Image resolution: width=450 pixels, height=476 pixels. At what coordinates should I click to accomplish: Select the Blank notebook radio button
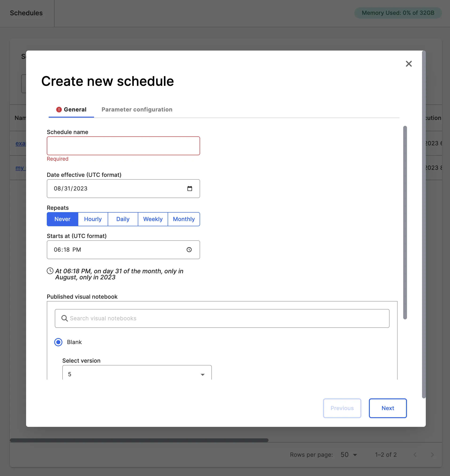click(x=58, y=342)
